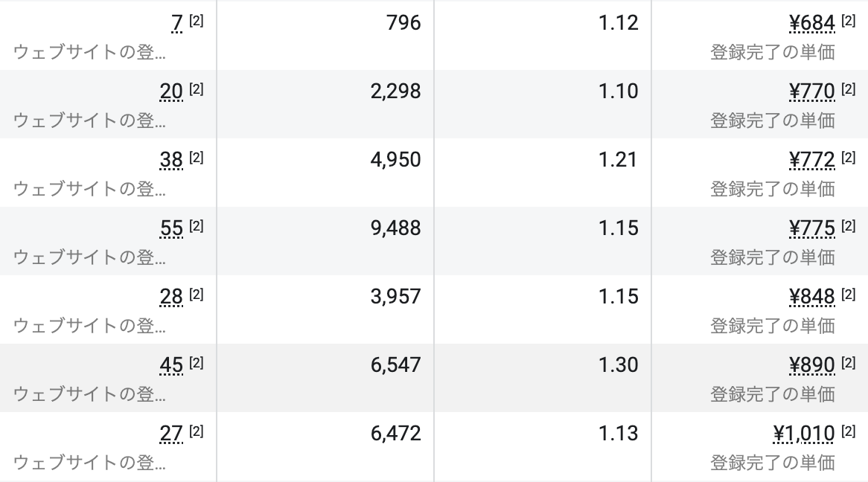Click the conversions value 55

(x=171, y=229)
